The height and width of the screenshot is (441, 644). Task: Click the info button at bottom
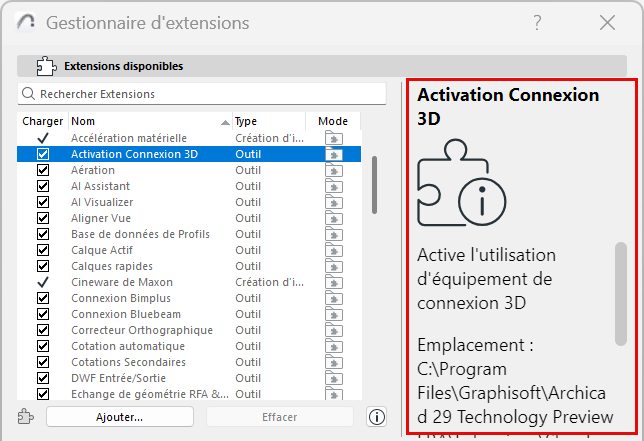point(377,417)
